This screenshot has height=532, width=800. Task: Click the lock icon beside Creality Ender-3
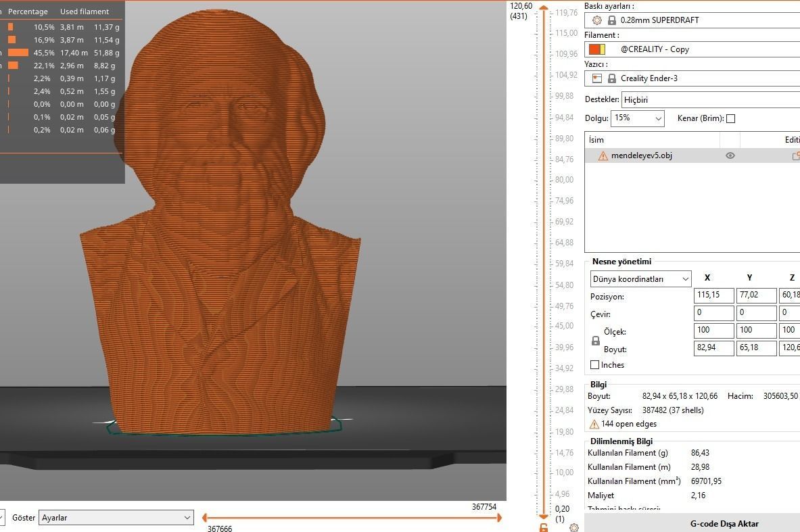click(612, 78)
